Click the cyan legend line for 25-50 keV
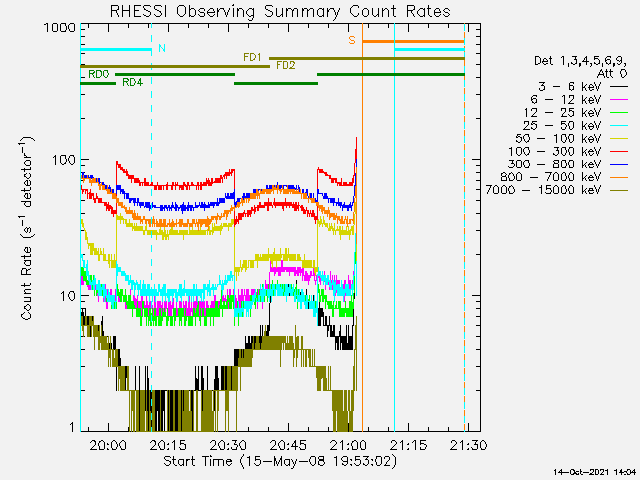The image size is (640, 480). (619, 126)
